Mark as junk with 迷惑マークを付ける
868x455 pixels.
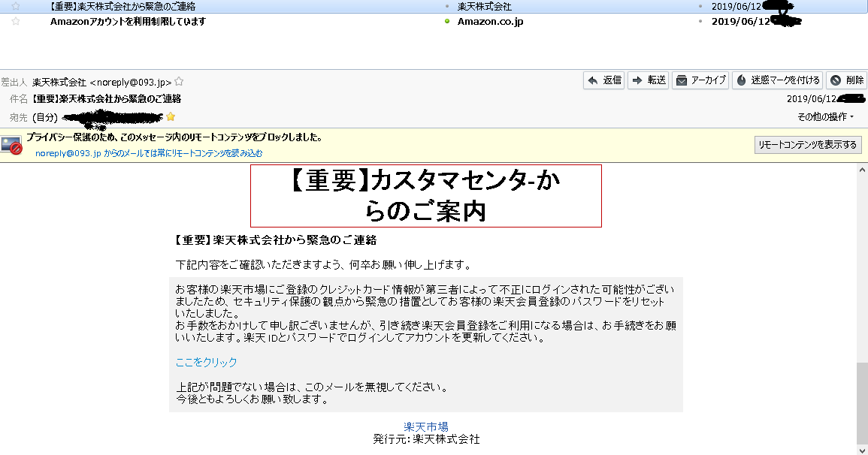[x=777, y=80]
